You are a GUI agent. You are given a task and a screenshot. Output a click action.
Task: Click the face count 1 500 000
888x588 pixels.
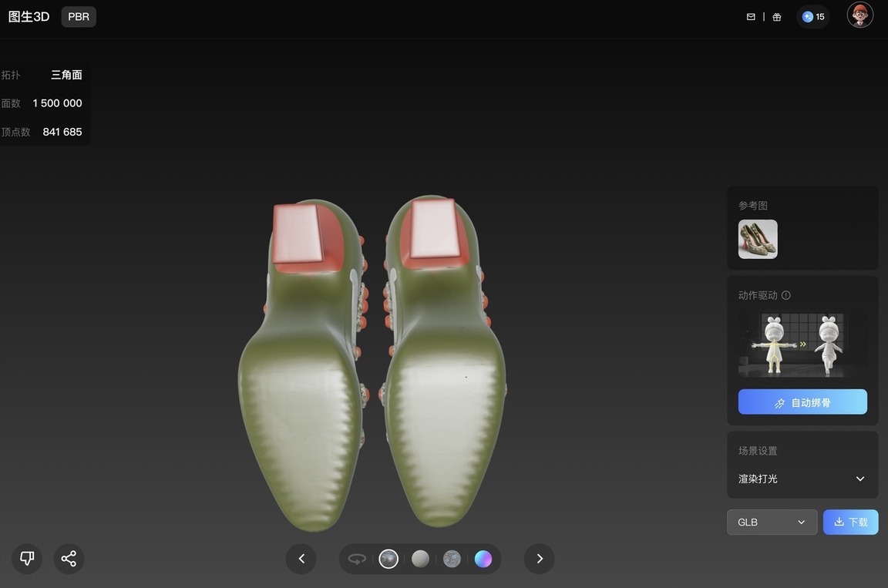tap(57, 103)
